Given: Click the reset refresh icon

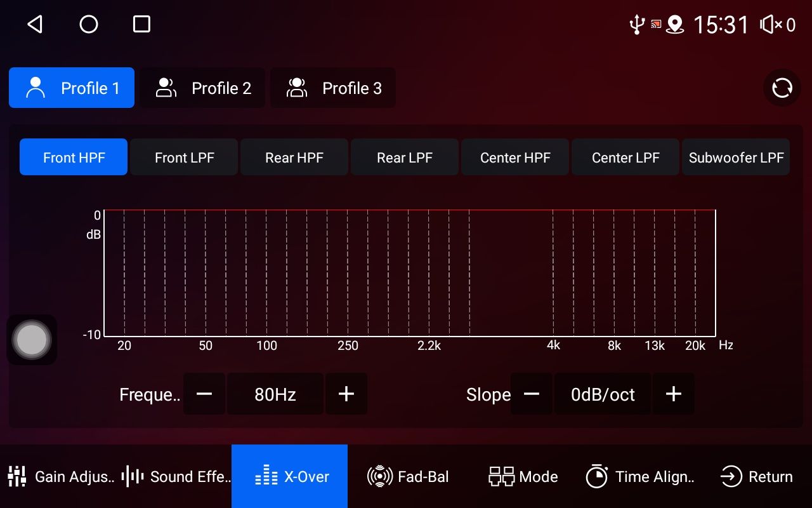Looking at the screenshot, I should pyautogui.click(x=782, y=88).
